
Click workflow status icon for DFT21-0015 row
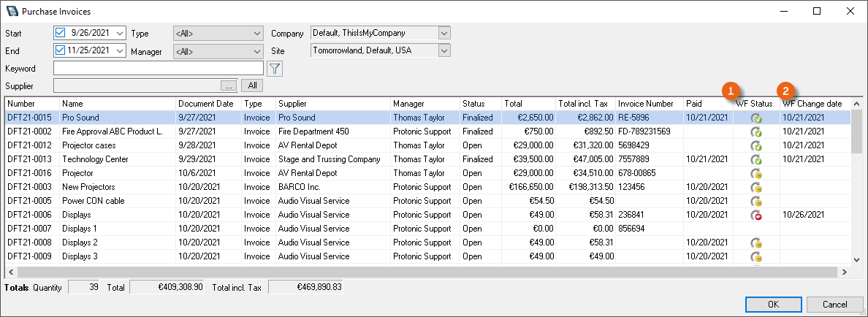click(756, 118)
